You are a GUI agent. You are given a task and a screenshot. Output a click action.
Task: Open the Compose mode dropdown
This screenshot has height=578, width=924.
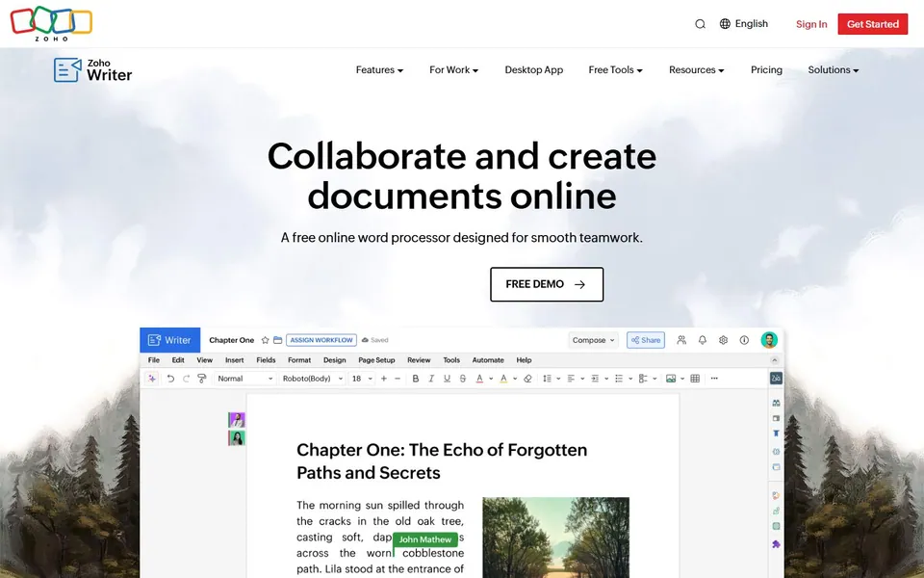point(594,340)
